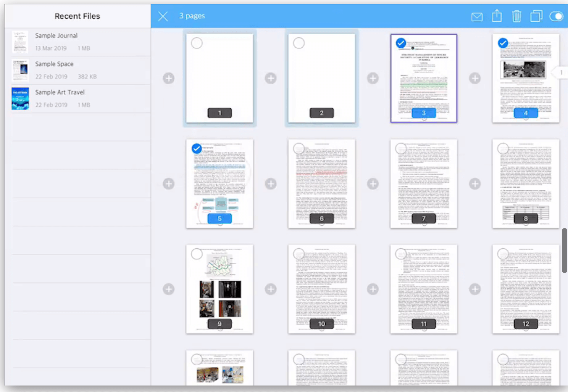Insert a page before page 1
The width and height of the screenshot is (568, 392).
[x=169, y=78]
